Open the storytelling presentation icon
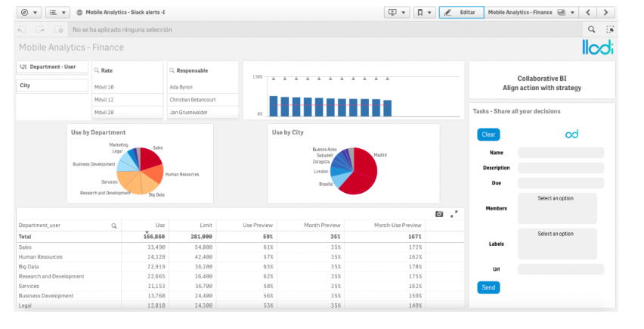 pos(396,12)
